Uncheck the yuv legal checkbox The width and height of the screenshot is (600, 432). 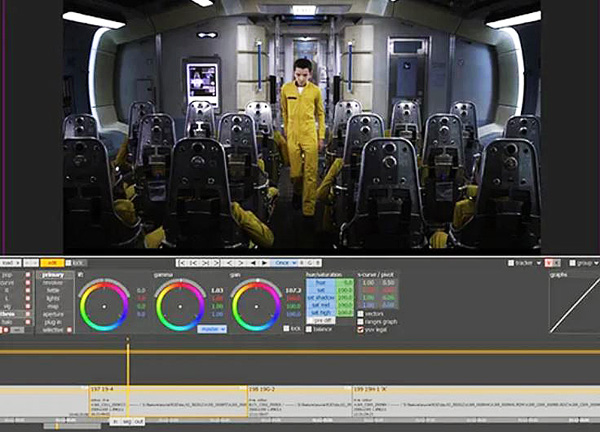tap(360, 330)
